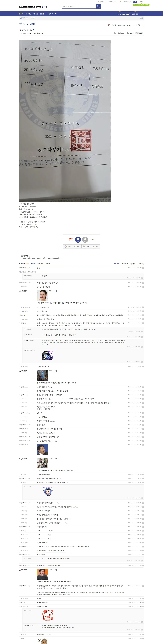Click the 공유 share button
Viewport: 163px width, 644px height.
pos(77,247)
